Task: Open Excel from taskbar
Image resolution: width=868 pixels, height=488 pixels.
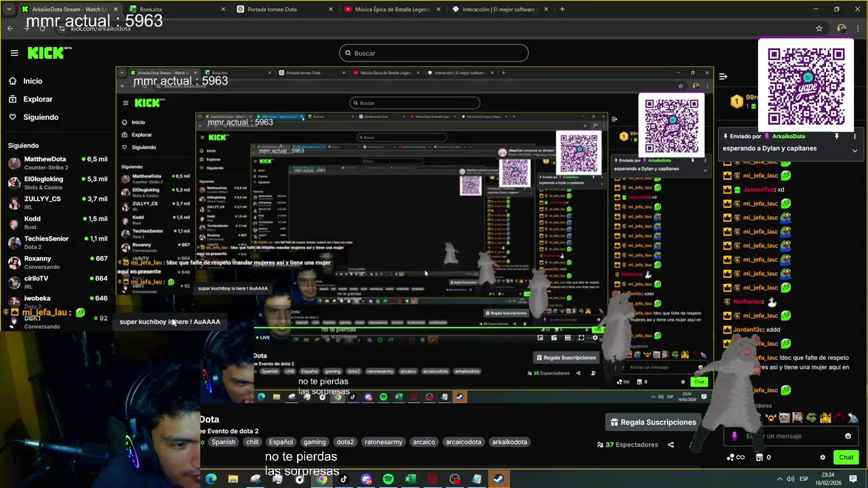Action: 410,479
